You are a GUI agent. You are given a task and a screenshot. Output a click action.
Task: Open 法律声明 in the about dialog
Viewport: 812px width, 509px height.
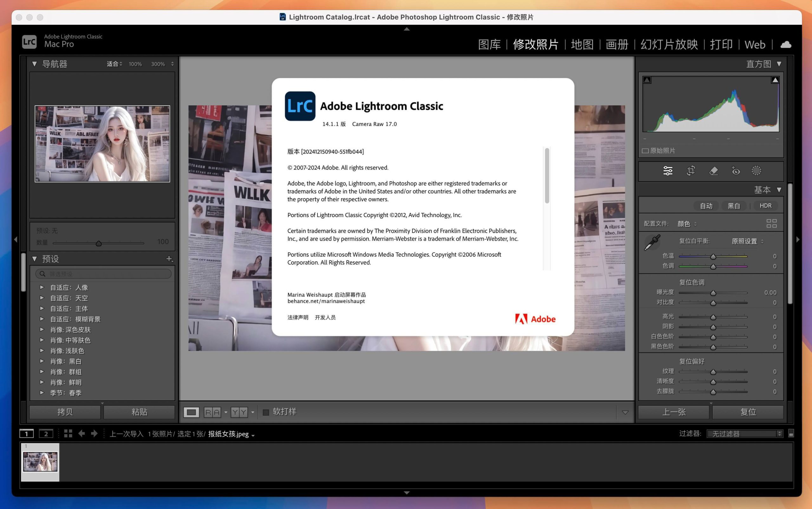coord(298,317)
